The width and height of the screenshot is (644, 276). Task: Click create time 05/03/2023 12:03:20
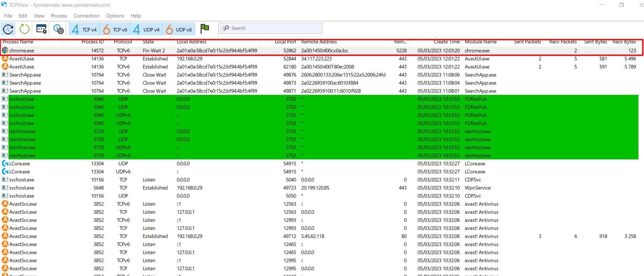[438, 51]
